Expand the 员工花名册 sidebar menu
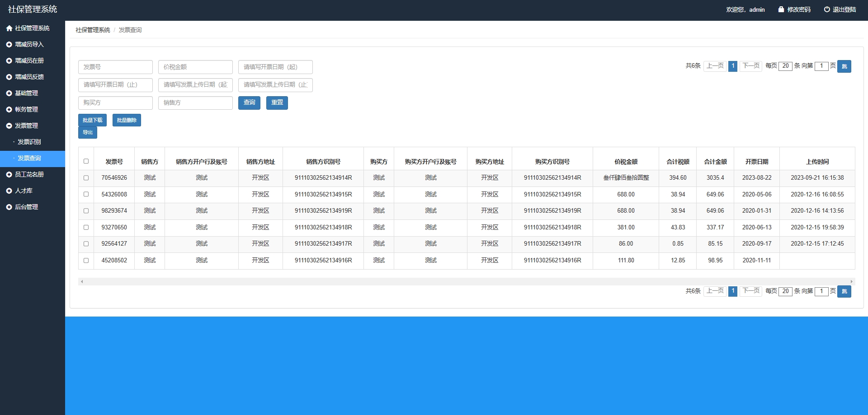The width and height of the screenshot is (868, 415). [33, 174]
